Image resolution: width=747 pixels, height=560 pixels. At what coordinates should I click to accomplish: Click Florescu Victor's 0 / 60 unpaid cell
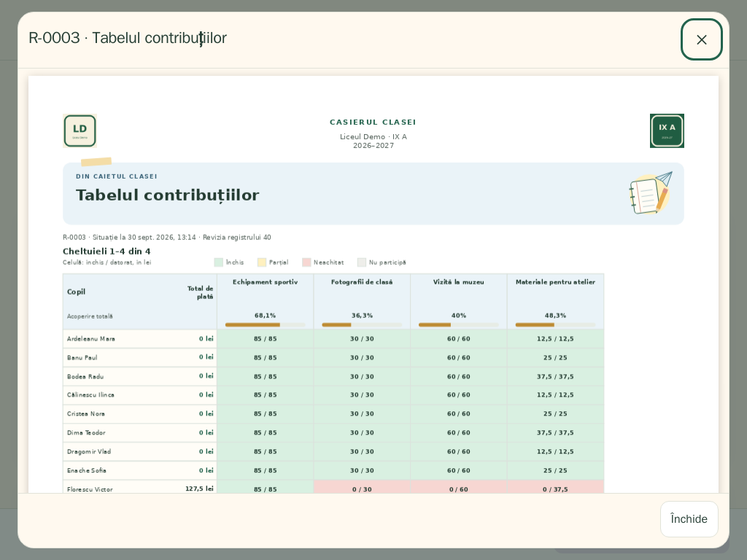(459, 488)
